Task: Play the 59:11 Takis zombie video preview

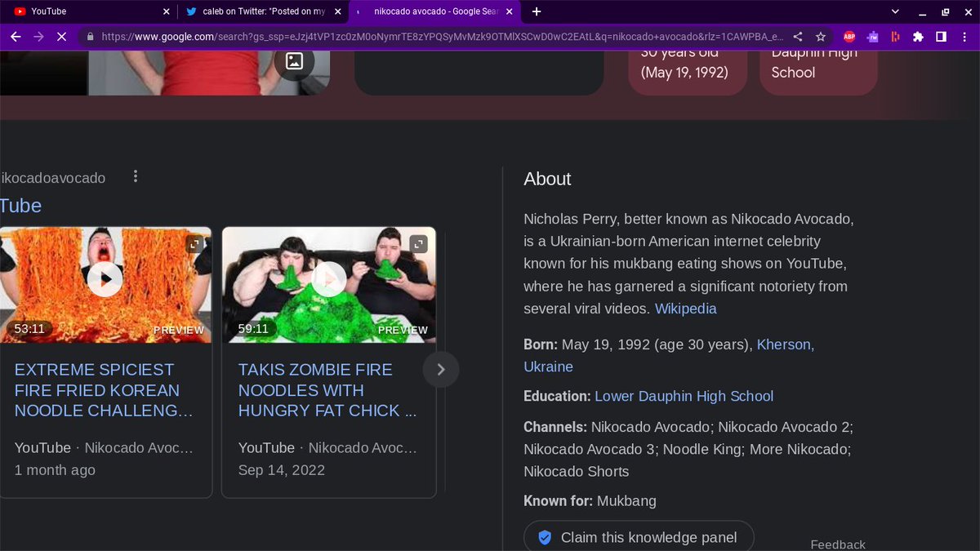Action: pyautogui.click(x=329, y=279)
